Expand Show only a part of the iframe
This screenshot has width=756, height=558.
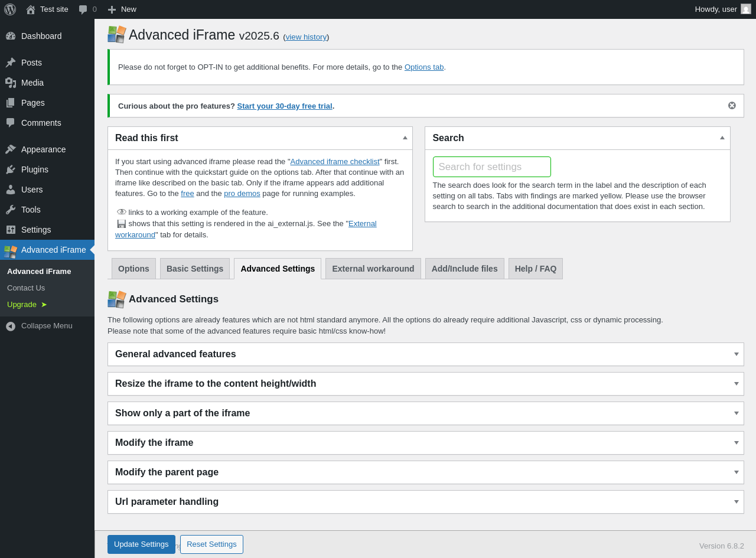click(x=425, y=413)
